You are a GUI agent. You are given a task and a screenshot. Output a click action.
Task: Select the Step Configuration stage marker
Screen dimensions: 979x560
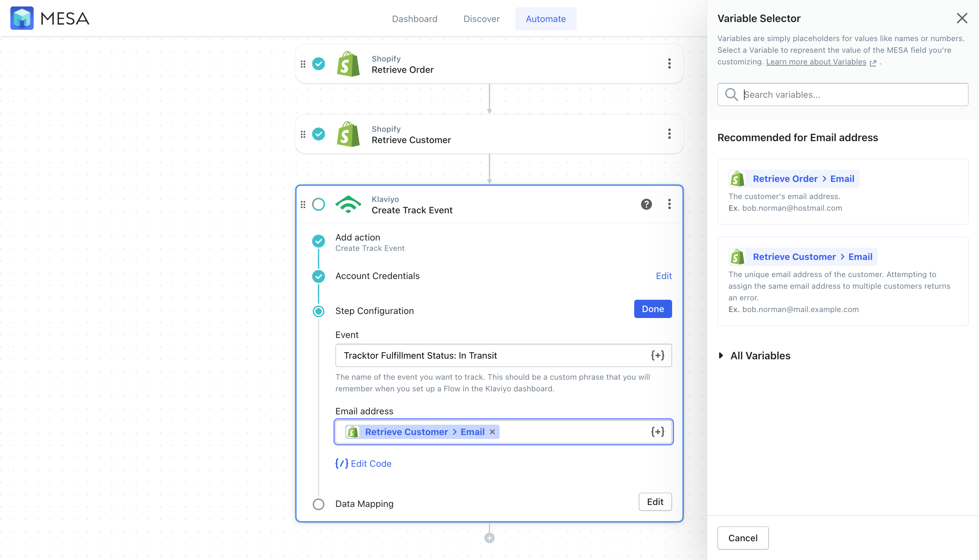click(x=319, y=311)
